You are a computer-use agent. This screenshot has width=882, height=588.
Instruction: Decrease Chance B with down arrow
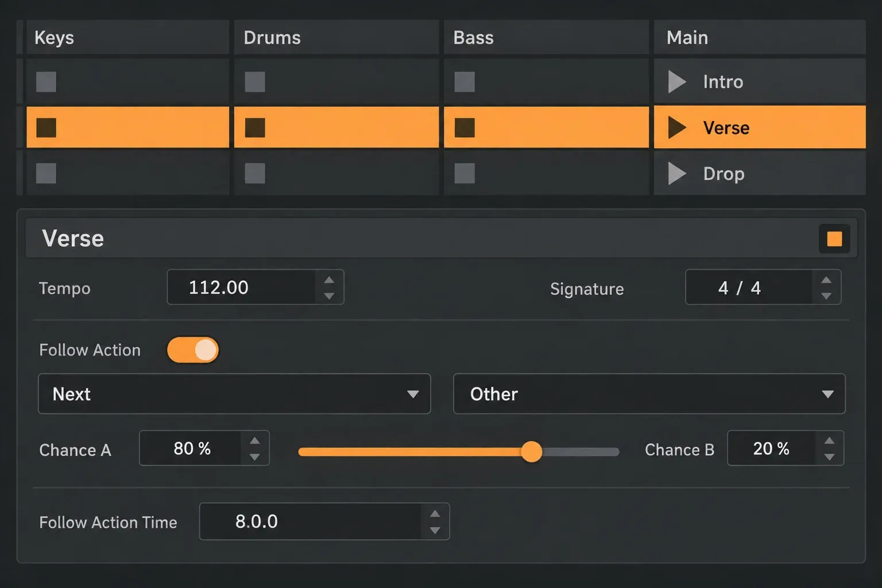(829, 457)
